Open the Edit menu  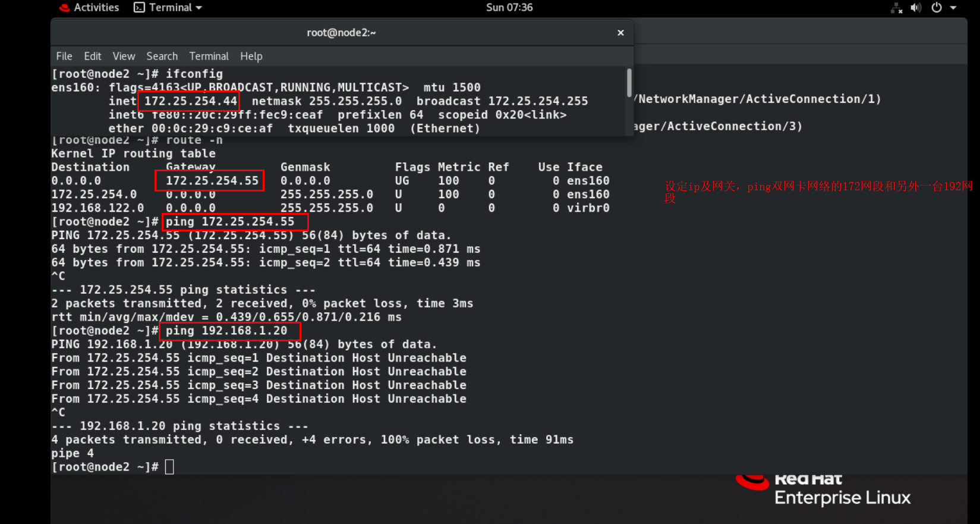click(93, 56)
